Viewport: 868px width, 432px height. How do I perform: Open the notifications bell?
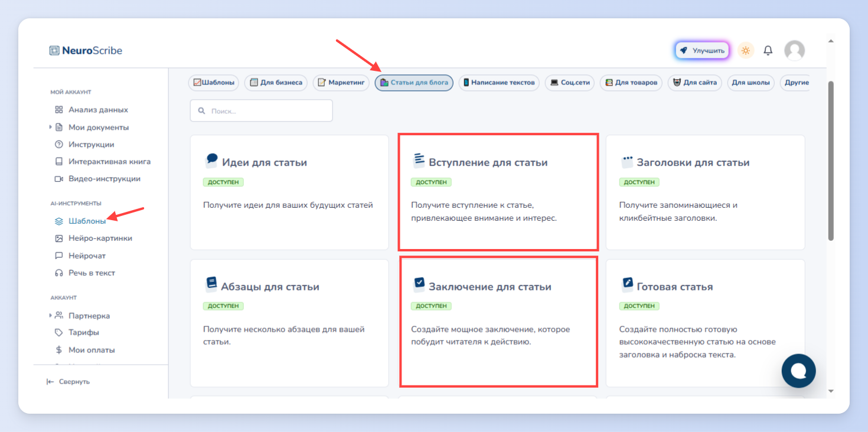click(x=768, y=51)
